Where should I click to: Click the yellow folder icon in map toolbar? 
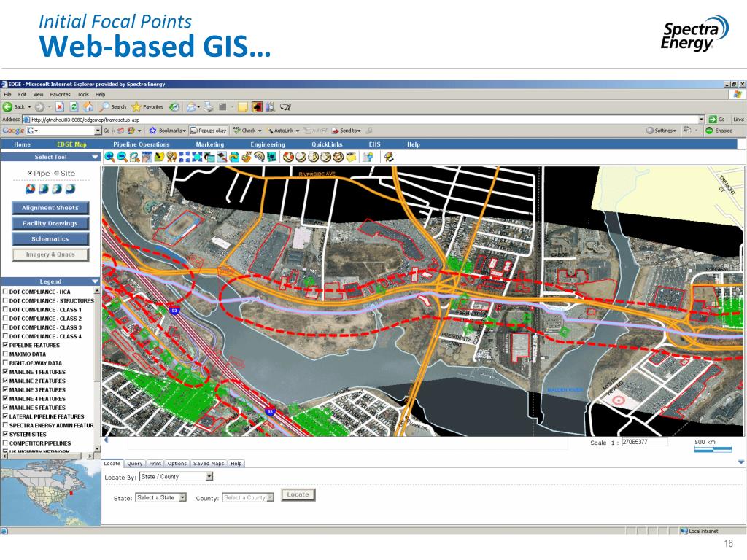click(x=351, y=157)
